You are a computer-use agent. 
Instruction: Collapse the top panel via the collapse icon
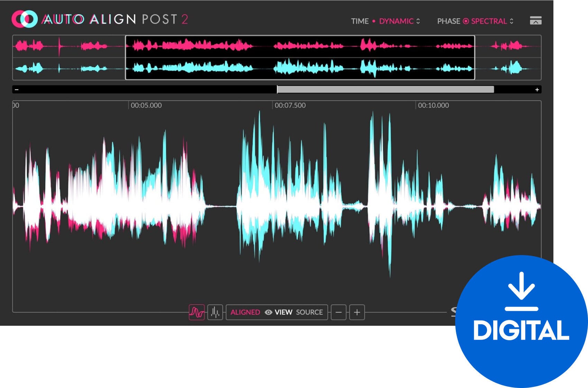536,21
